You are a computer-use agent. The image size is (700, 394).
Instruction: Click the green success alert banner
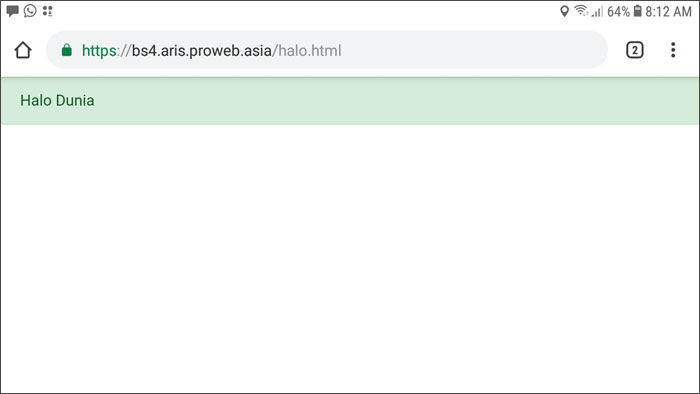pos(350,101)
